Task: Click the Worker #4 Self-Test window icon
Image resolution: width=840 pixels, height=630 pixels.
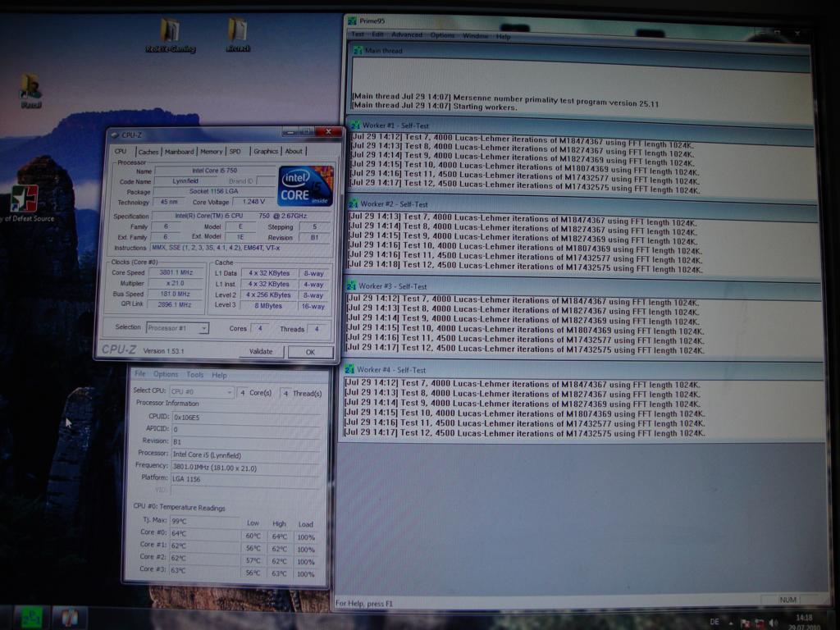Action: pos(349,370)
